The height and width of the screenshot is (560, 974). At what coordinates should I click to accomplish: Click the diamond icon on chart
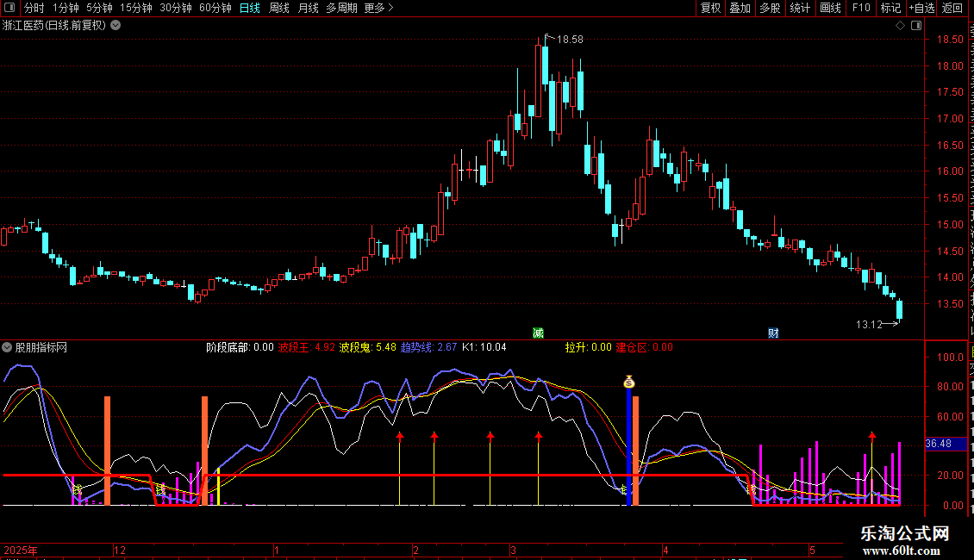pos(900,26)
